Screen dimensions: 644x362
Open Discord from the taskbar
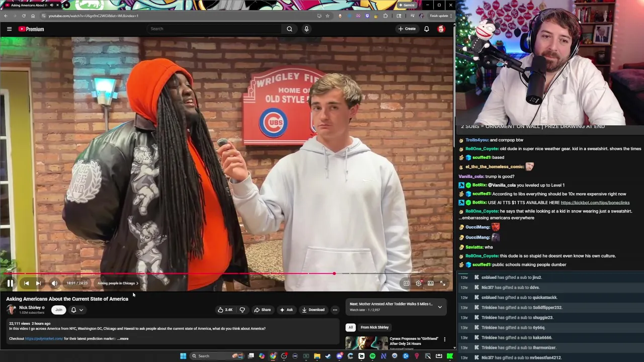pyautogui.click(x=339, y=356)
